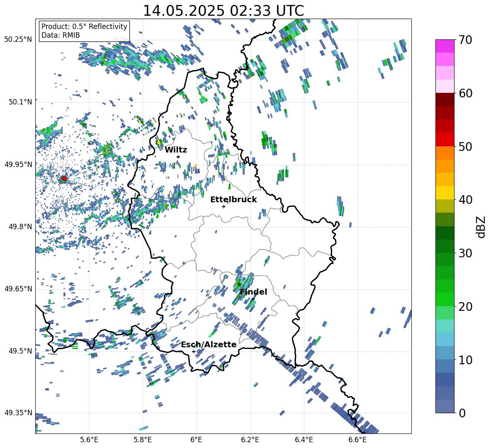The width and height of the screenshot is (491, 448).
Task: Click the 6.2°E longitude label
Action: tap(250, 440)
